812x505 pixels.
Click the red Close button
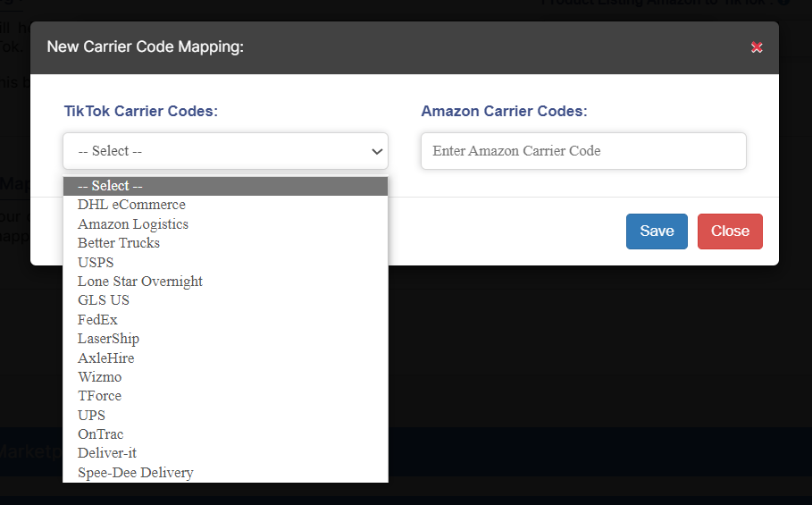[730, 231]
